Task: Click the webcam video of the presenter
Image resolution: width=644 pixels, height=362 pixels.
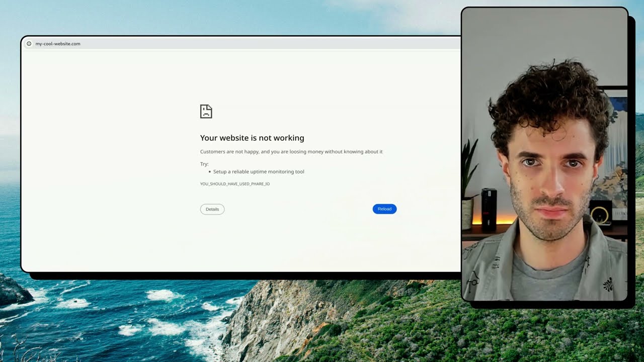Action: click(x=545, y=154)
